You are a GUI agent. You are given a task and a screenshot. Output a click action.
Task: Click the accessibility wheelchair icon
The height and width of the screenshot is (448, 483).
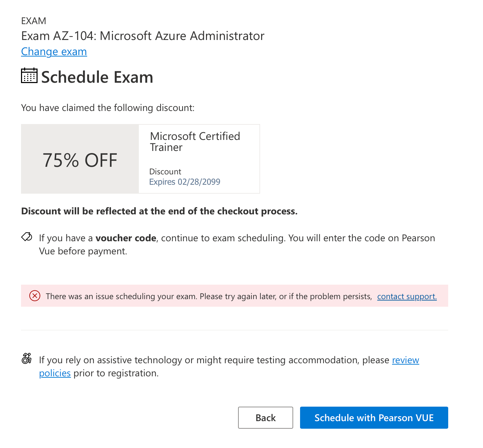point(27,358)
